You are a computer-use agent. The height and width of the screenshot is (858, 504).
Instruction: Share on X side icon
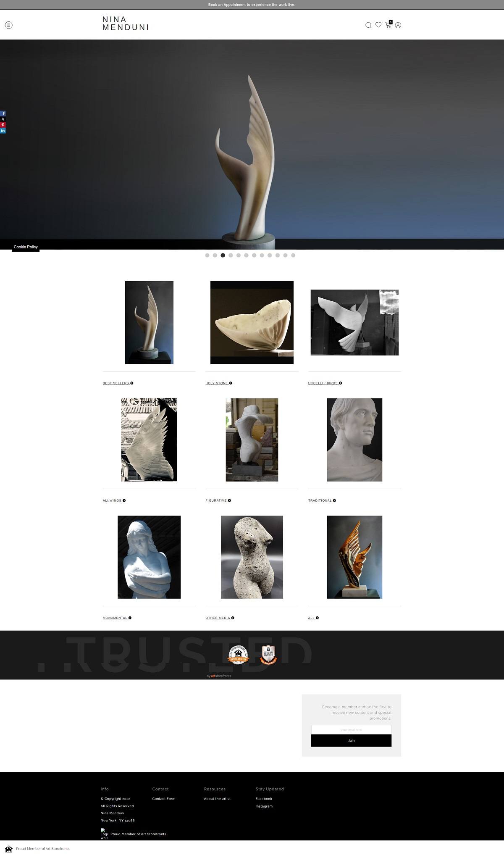point(3,119)
